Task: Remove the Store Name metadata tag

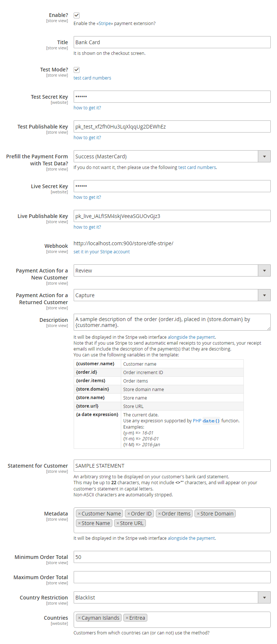Action: (79, 523)
